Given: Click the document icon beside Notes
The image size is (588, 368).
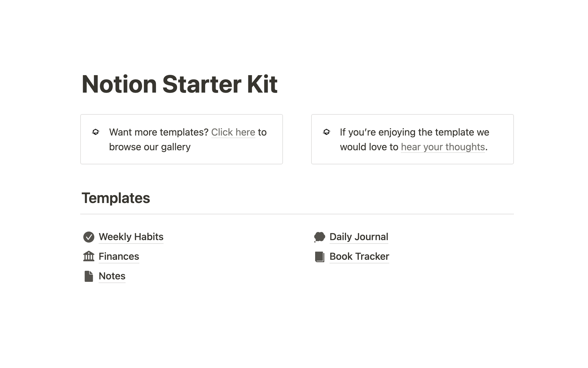Looking at the screenshot, I should (89, 276).
